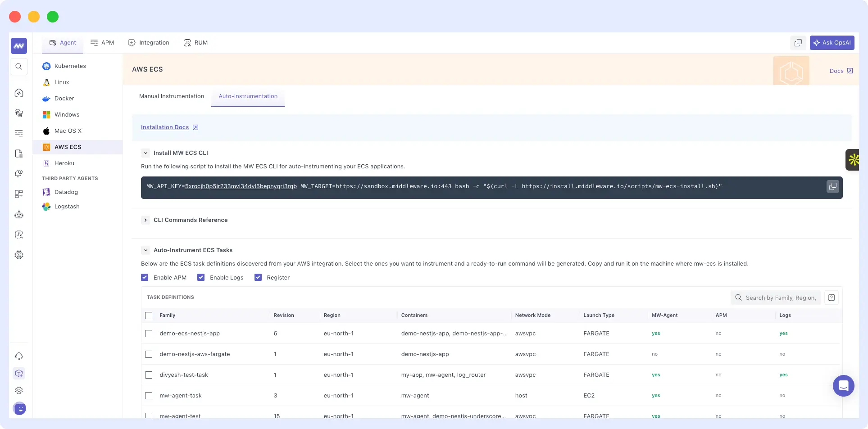Click the mw-agent-task family cell
This screenshot has height=429, width=868.
pyautogui.click(x=181, y=396)
